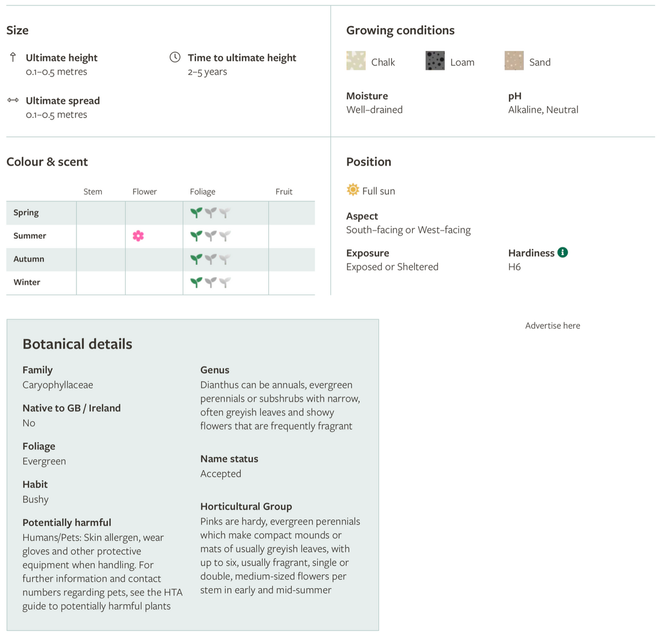The height and width of the screenshot is (644, 665).
Task: Click the Flower column header
Action: (145, 192)
